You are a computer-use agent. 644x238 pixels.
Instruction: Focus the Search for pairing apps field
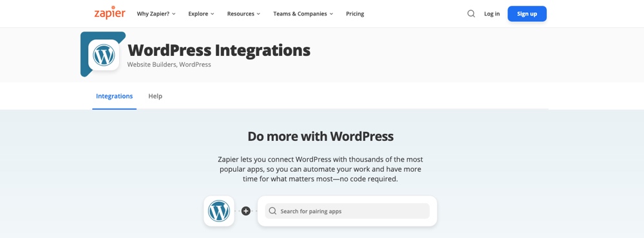347,211
